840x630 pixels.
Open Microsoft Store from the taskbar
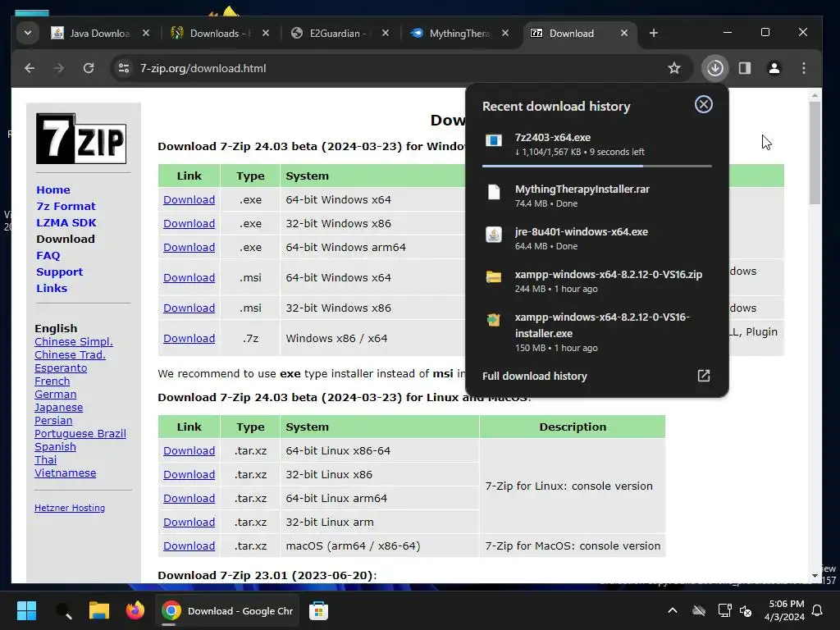[318, 610]
